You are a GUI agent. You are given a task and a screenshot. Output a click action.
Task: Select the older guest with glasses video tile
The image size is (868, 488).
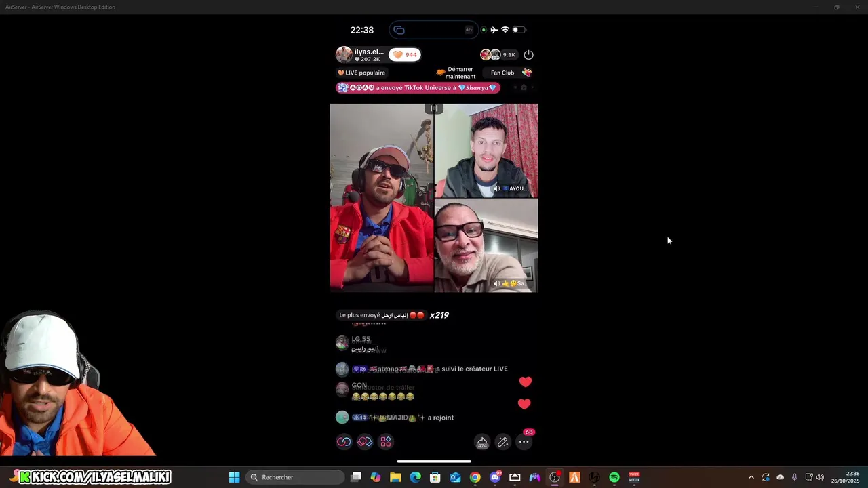[x=486, y=245]
